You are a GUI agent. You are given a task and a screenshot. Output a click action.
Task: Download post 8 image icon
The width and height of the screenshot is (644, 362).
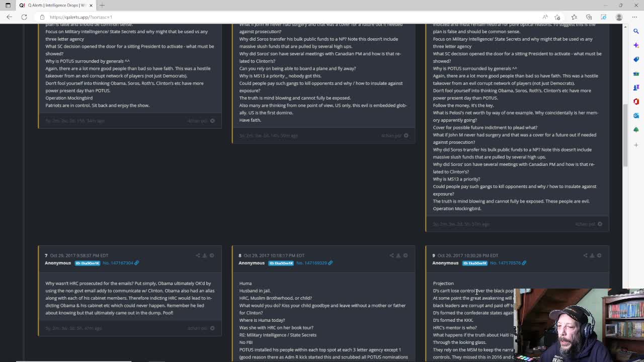click(398, 255)
